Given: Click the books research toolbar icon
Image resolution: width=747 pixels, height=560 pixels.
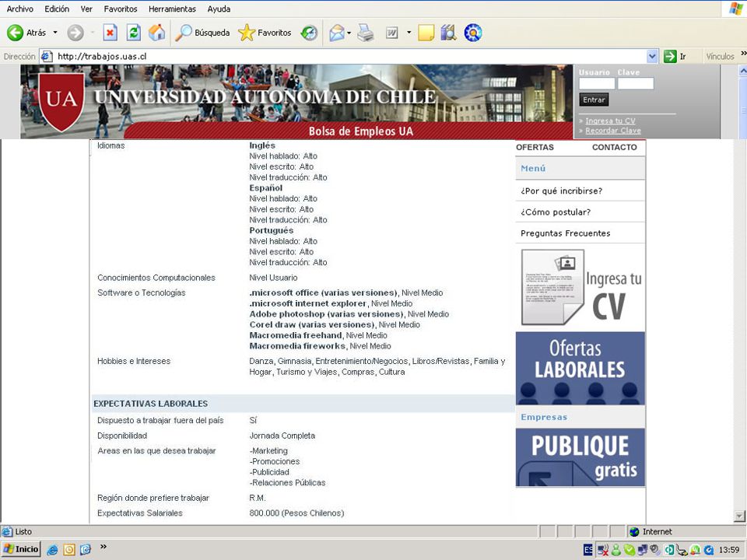Looking at the screenshot, I should pos(448,33).
